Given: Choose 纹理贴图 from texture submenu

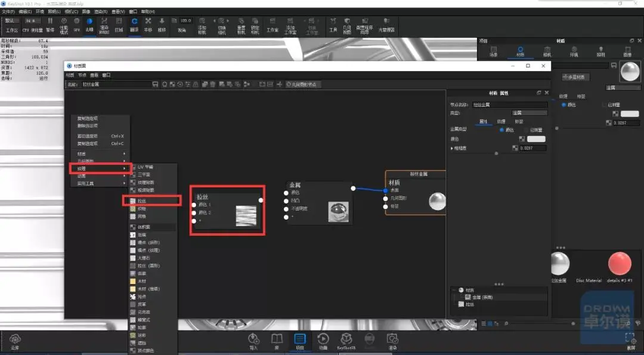Looking at the screenshot, I should [x=153, y=183].
